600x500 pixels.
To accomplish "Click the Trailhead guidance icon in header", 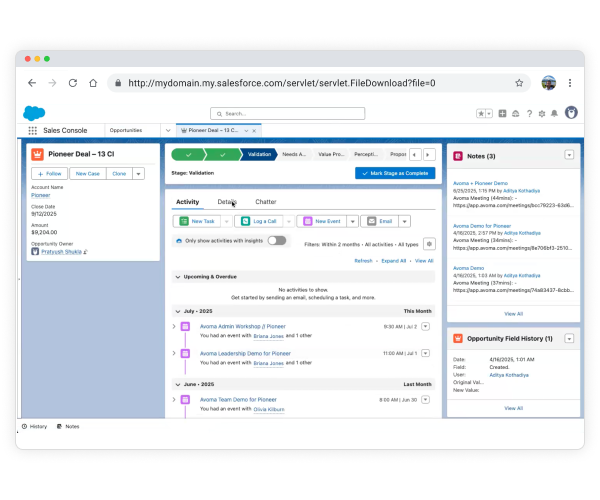I will (515, 114).
